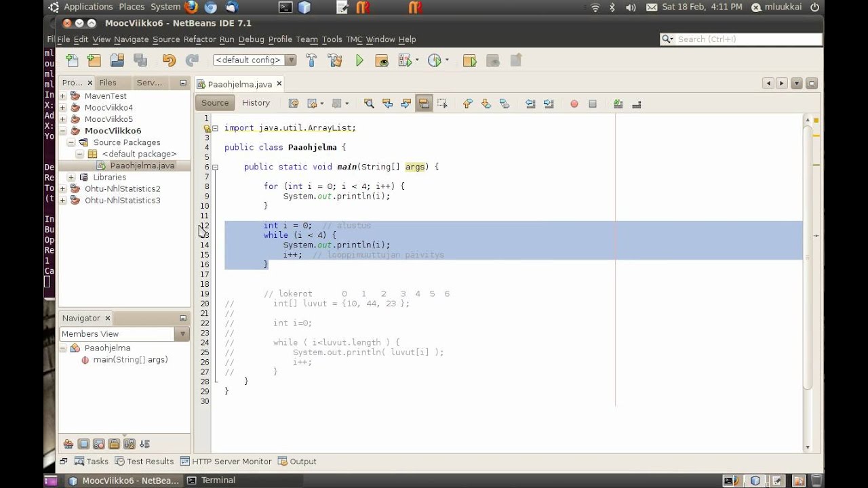Viewport: 868px width, 488px height.
Task: Click the Profile Project clock icon
Action: [435, 60]
